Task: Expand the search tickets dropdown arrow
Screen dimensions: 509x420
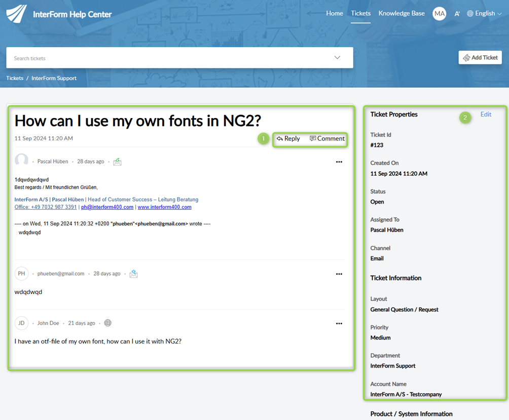Action: click(337, 57)
